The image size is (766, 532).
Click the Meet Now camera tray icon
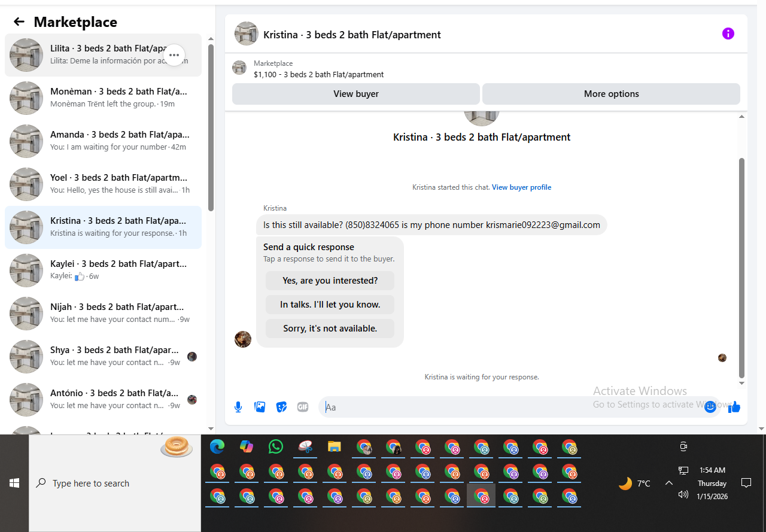click(683, 446)
